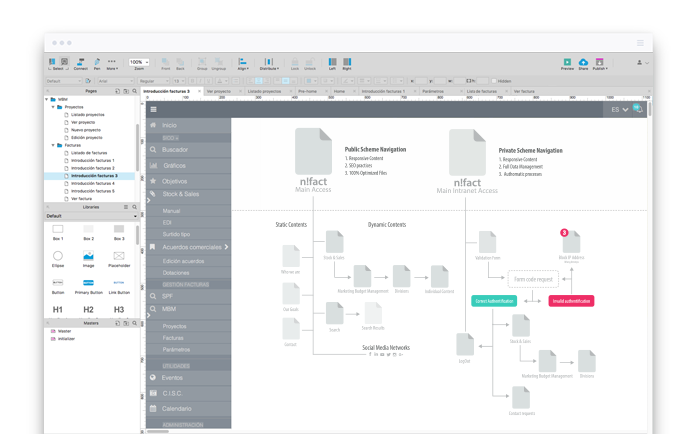Screen dimensions: 700x434
Task: Search in the Libraries panel
Action: coord(134,207)
